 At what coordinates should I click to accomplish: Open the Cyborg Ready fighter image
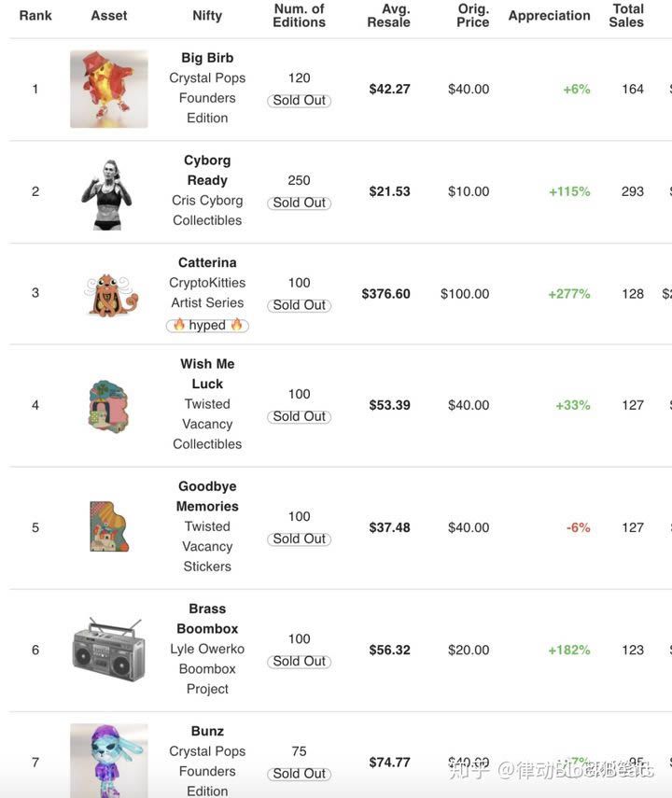coord(107,194)
